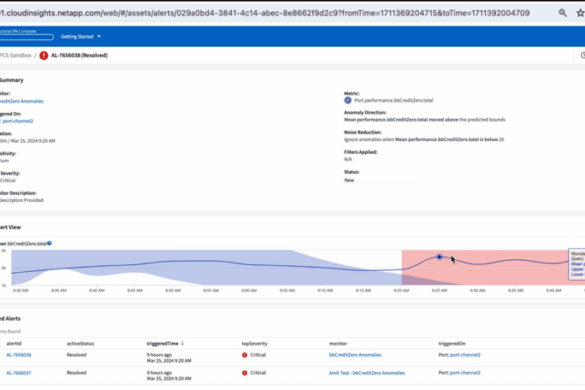Click the AL-7656038 (Resolved) title
This screenshot has height=390, width=585.
pyautogui.click(x=79, y=55)
